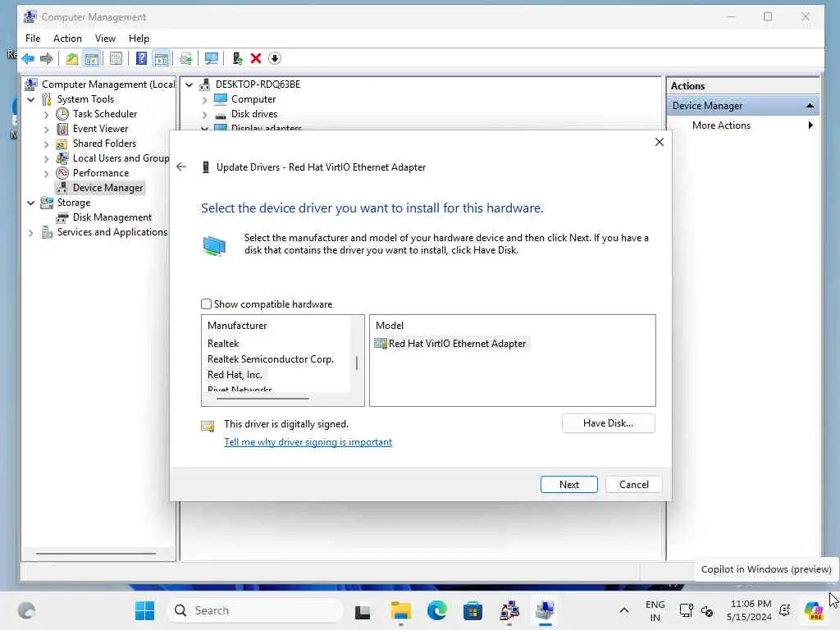Cancel the Update Drivers dialog
Viewport: 840px width, 630px height.
[634, 484]
